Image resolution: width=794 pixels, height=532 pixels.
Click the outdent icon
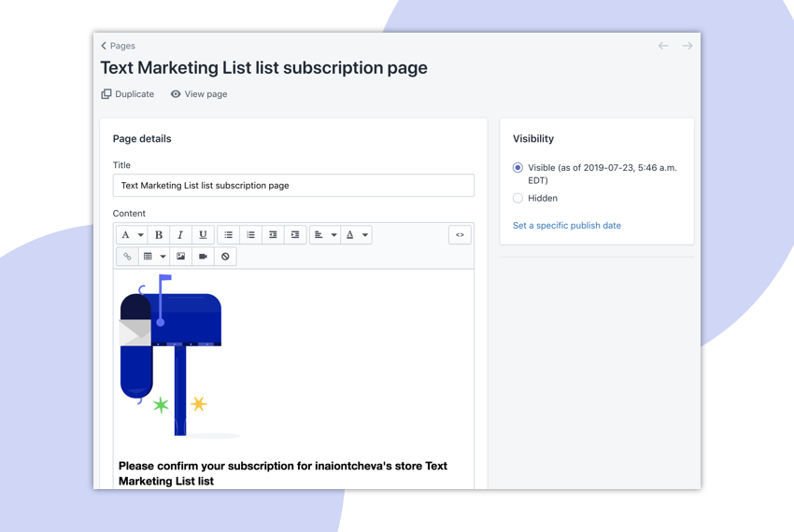coord(273,235)
